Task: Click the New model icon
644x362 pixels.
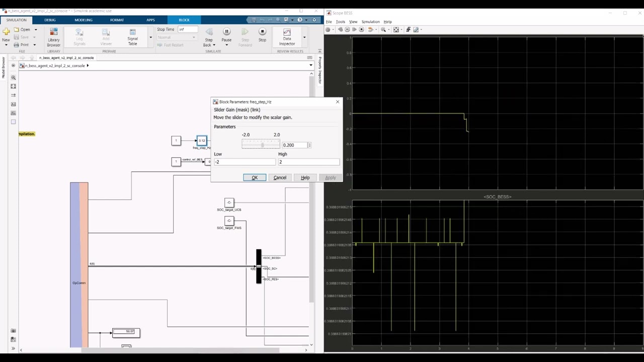Action: pos(6,32)
